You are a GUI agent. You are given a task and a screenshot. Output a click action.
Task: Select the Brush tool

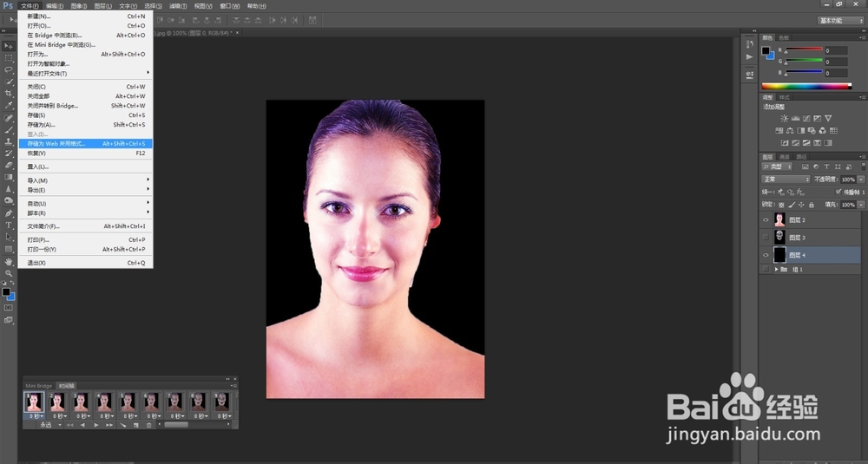(9, 130)
